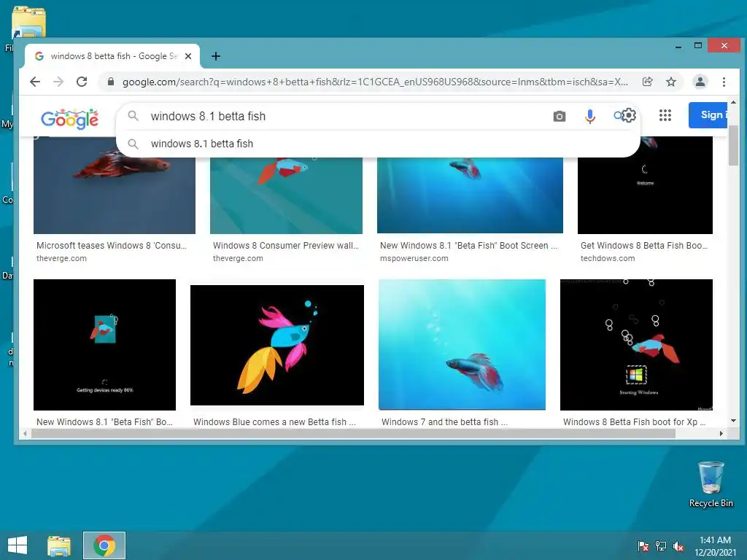The height and width of the screenshot is (560, 747).
Task: Reload the page with refresh icon
Action: tap(82, 82)
